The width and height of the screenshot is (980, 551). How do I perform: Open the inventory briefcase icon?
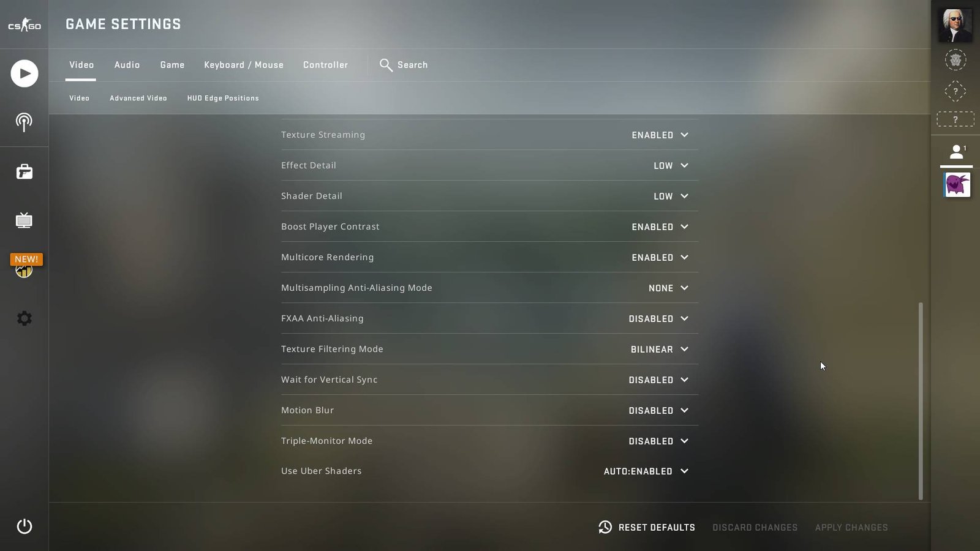(x=24, y=171)
